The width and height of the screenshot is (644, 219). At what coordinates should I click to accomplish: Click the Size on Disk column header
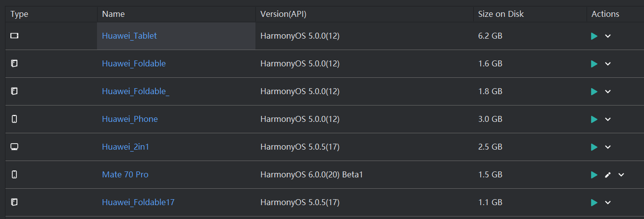(500, 14)
